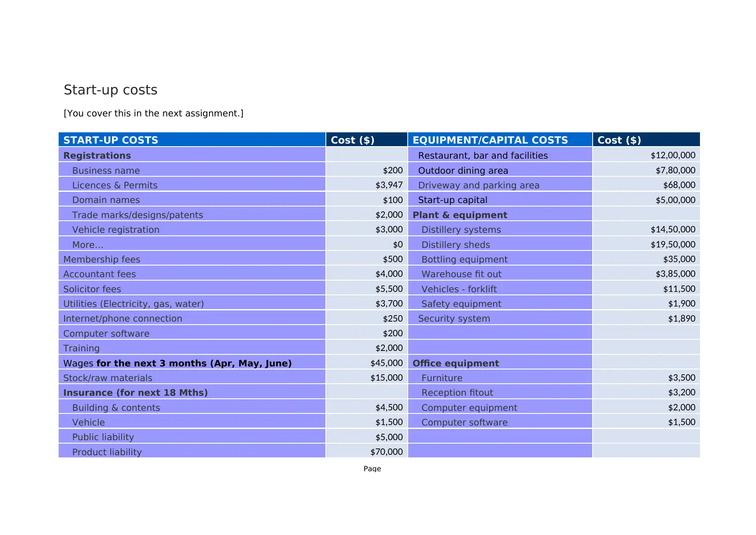This screenshot has height=535, width=756.
Task: Click the START-UP COSTS column header
Action: pos(111,140)
